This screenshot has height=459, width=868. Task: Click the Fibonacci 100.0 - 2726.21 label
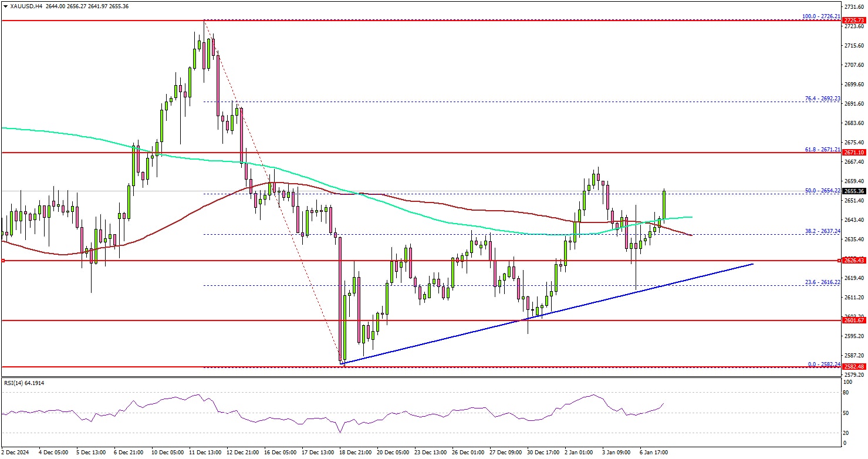coord(821,17)
